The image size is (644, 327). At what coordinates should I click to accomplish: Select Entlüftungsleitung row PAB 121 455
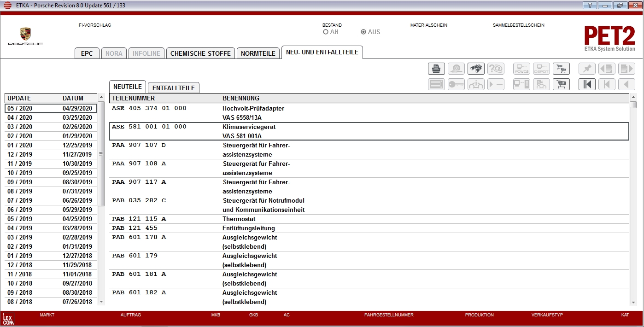369,228
